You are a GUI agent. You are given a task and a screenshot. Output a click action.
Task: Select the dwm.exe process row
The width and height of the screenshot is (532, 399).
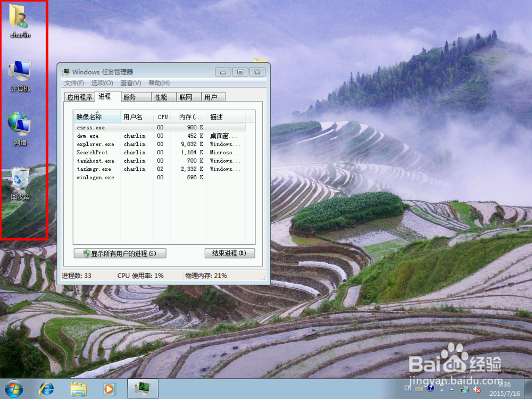pyautogui.click(x=160, y=136)
